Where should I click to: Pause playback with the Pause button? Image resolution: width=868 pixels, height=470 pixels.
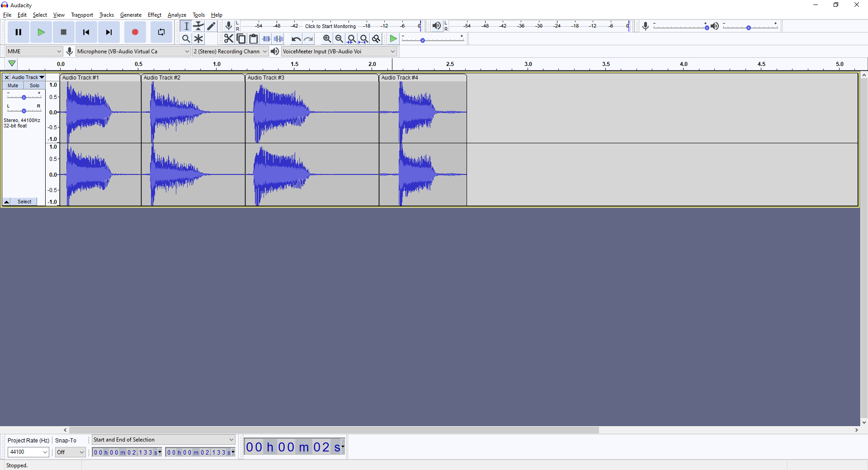point(19,32)
